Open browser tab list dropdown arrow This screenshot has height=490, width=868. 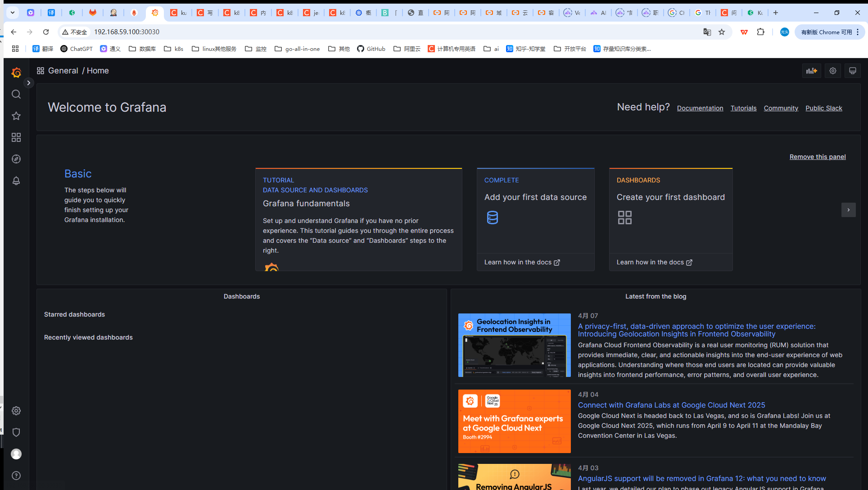click(13, 13)
